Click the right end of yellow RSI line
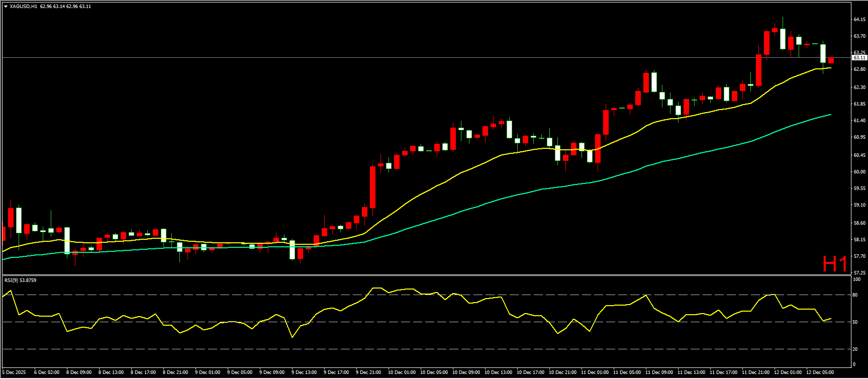The image size is (868, 379). (830, 319)
